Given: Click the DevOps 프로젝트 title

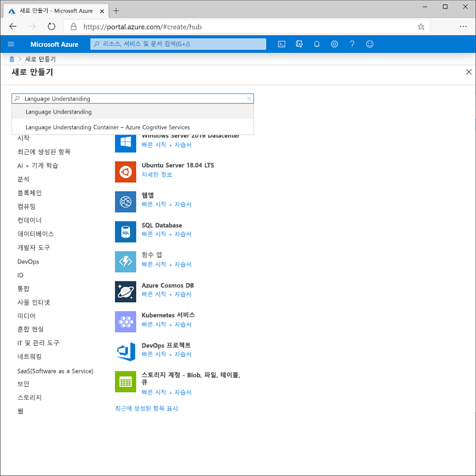Looking at the screenshot, I should [166, 345].
